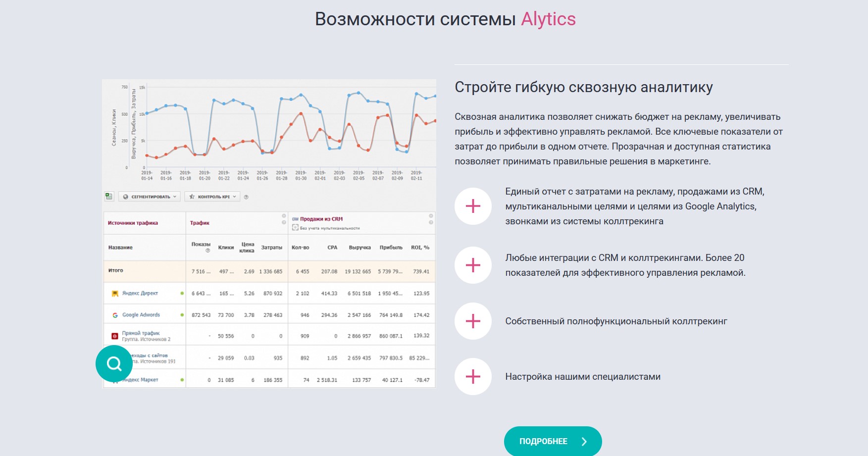
Task: Expand the Настройка нашими специалистами item
Action: (473, 377)
